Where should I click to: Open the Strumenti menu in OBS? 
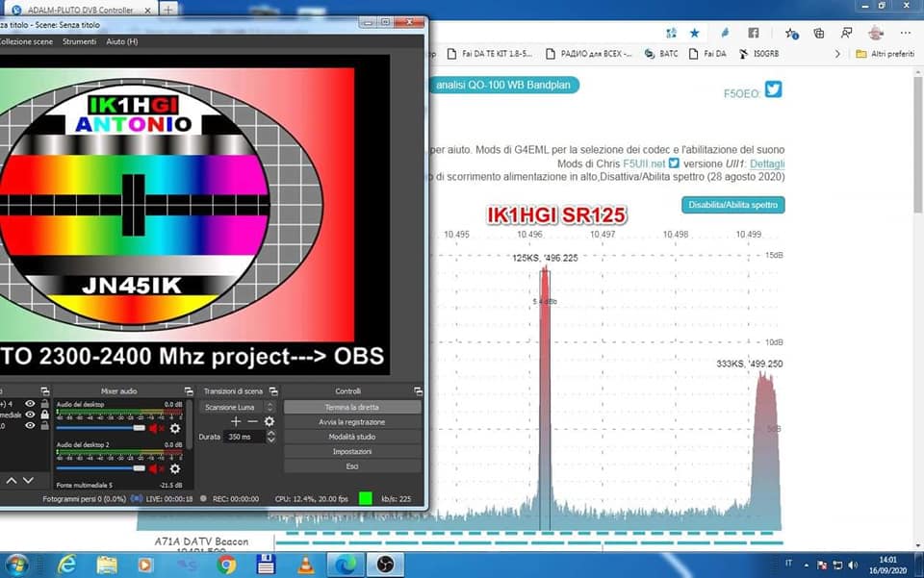79,41
